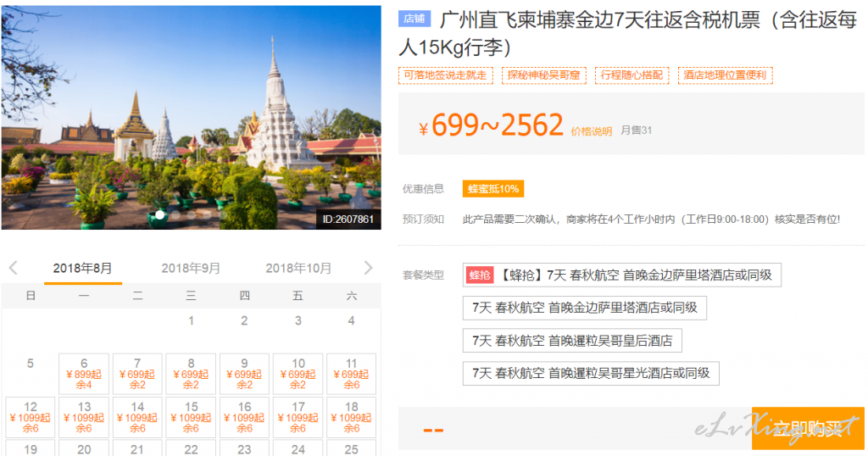
Task: Click the ¥699~2562 price text
Action: (492, 125)
